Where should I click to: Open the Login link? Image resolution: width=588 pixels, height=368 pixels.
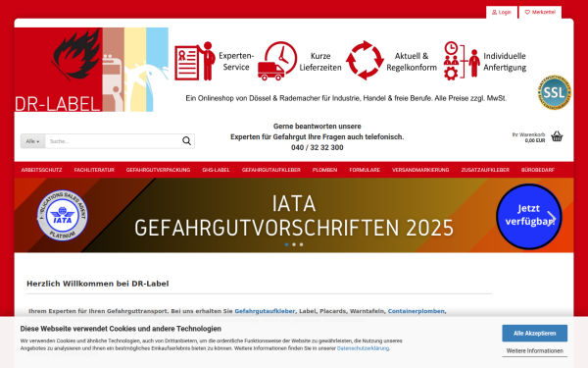click(502, 12)
